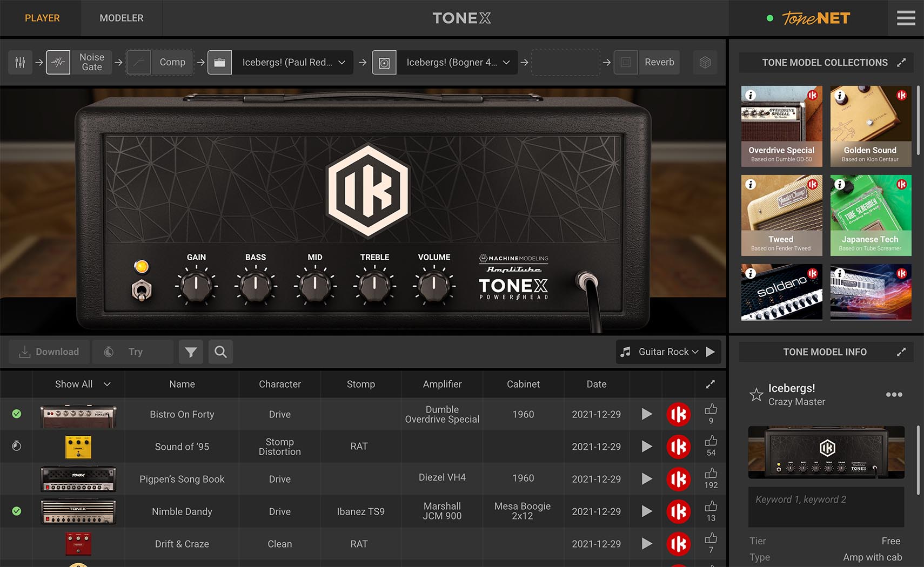Adjust the VOLUME knob
The image size is (924, 567).
click(434, 285)
